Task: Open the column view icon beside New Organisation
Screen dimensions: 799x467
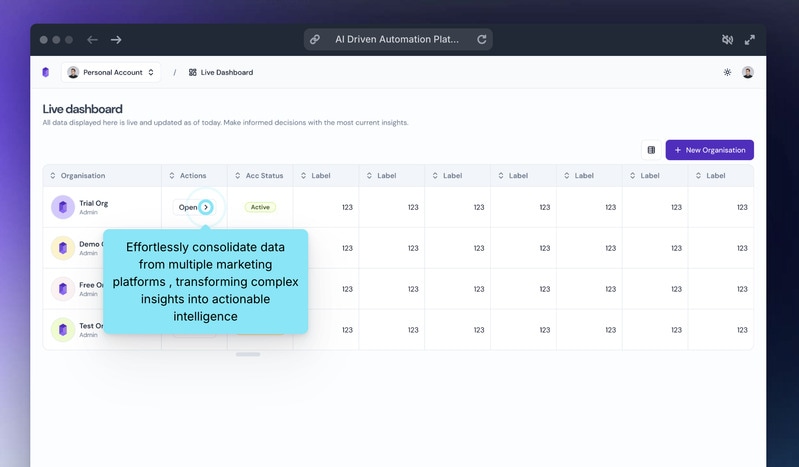Action: pyautogui.click(x=651, y=150)
